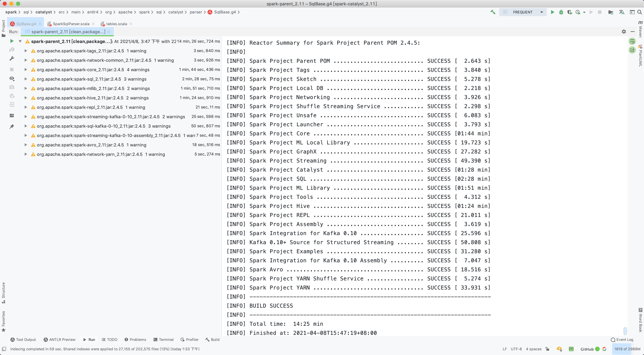
Task: Expand the spark-sql_2.11 3 warnings node
Action: click(x=25, y=79)
